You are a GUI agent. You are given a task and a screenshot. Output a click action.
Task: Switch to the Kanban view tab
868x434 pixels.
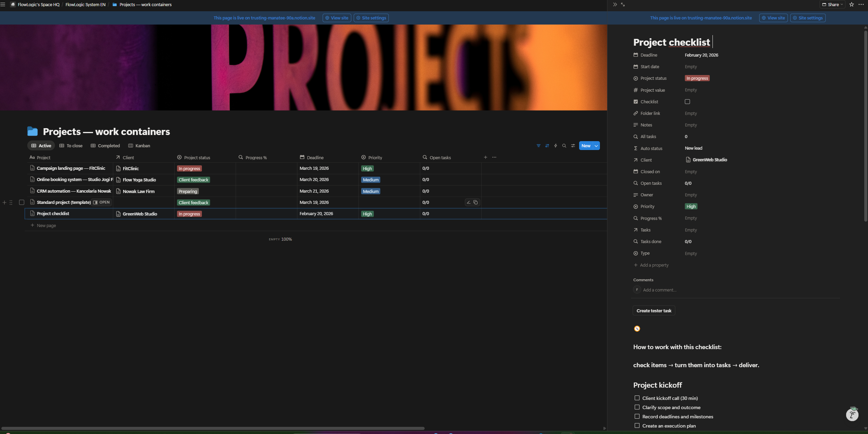pyautogui.click(x=139, y=146)
